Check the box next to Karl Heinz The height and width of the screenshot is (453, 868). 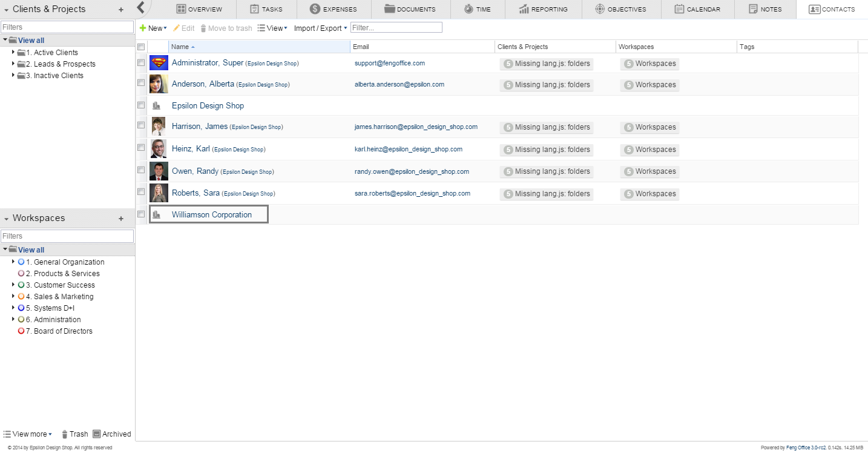(141, 147)
